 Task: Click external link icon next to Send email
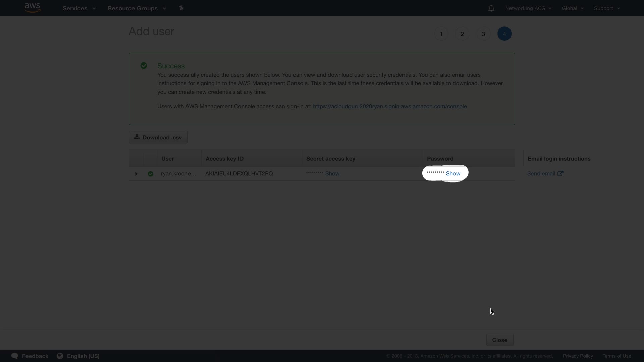[x=560, y=173]
